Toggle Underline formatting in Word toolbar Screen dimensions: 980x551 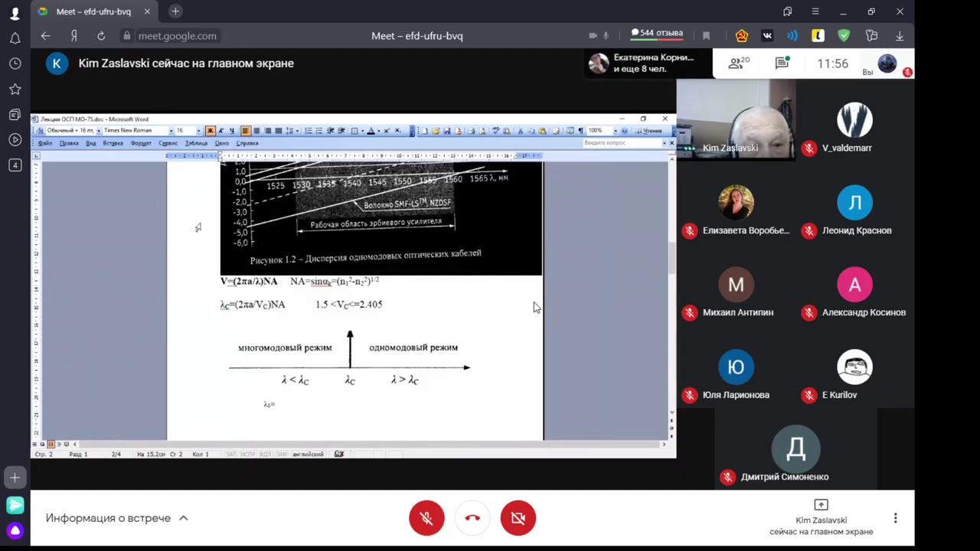(232, 131)
